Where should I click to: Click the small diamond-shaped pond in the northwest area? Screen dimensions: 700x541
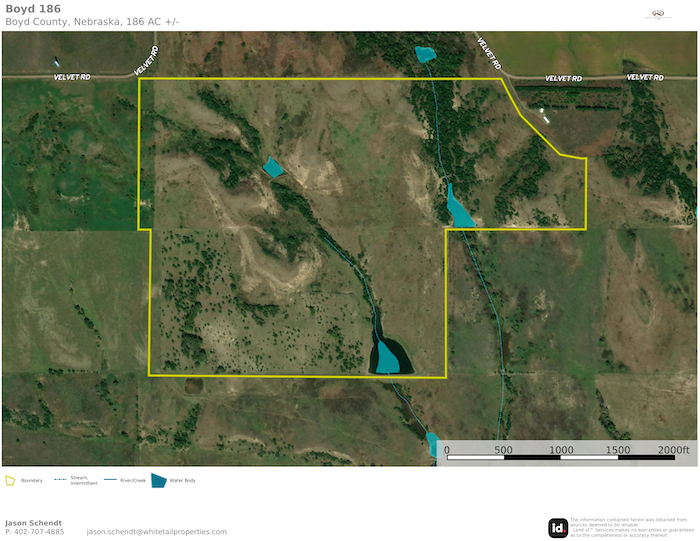click(x=273, y=167)
